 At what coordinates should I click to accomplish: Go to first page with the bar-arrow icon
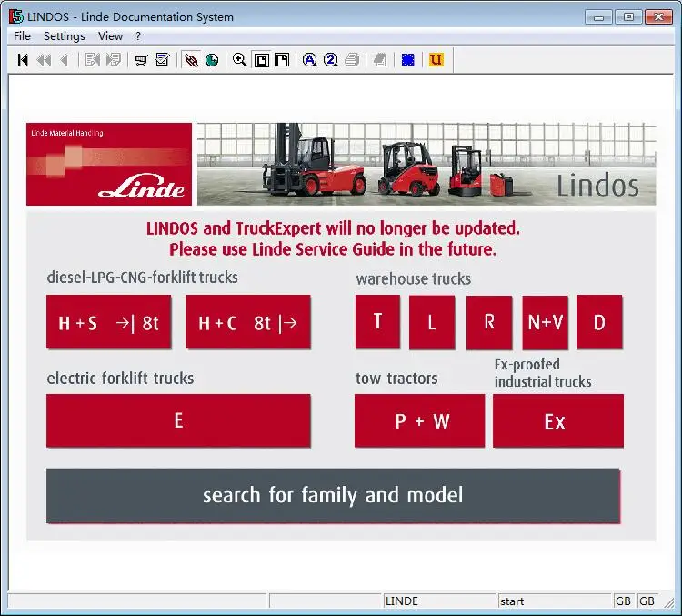(23, 60)
